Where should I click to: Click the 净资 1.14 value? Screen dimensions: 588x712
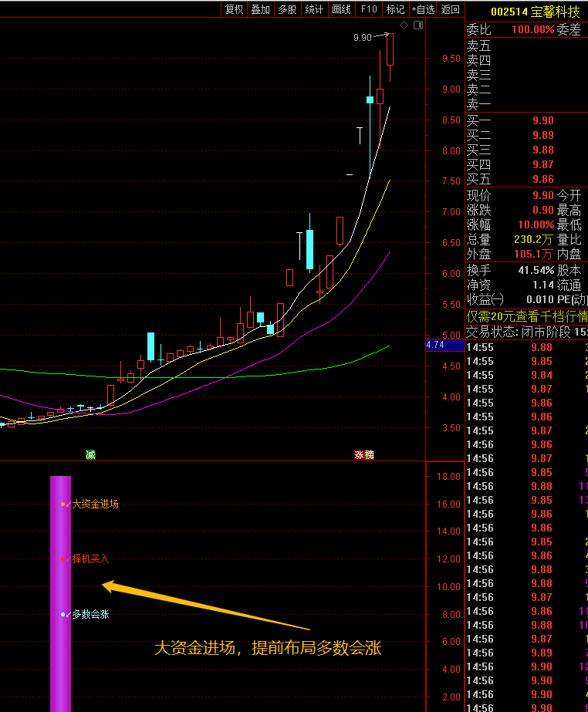(x=543, y=285)
